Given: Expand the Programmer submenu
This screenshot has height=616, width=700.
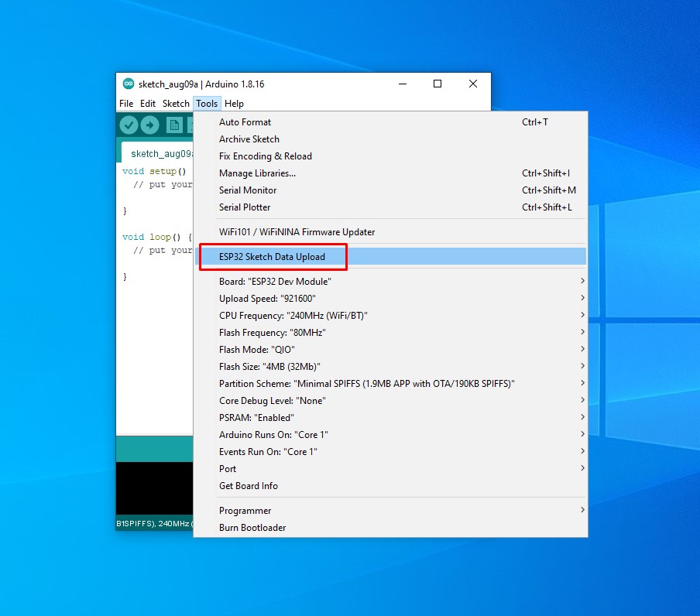Looking at the screenshot, I should click(245, 511).
